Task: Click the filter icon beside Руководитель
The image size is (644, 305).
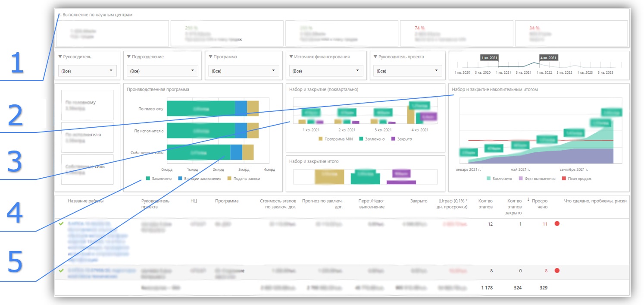Action: [x=60, y=57]
